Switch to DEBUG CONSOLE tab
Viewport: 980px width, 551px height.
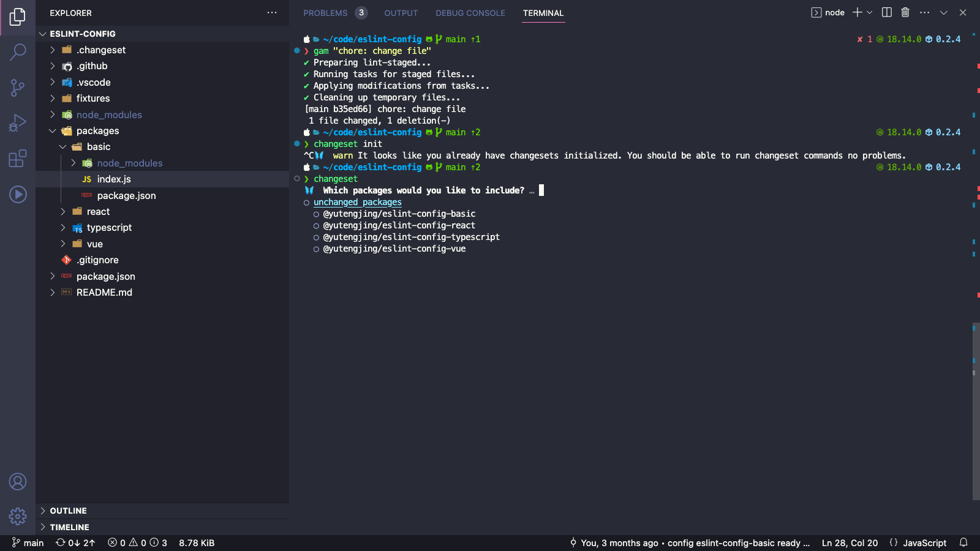tap(470, 13)
